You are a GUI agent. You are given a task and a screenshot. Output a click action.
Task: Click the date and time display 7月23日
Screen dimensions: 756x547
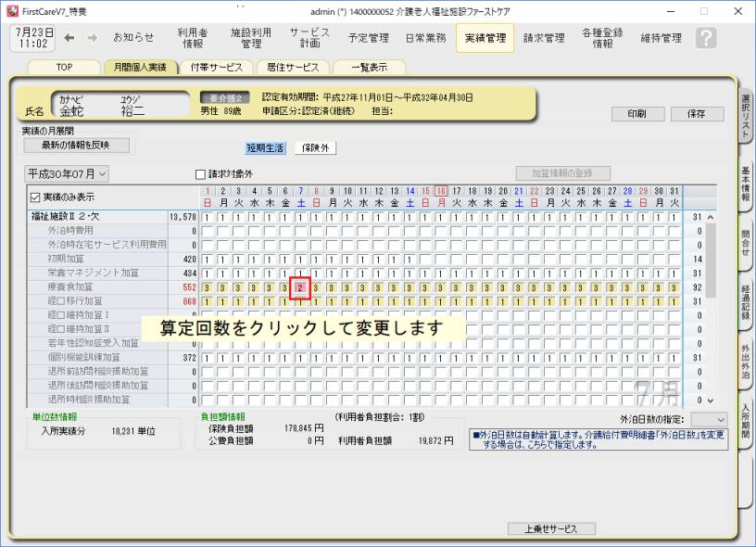coord(32,38)
